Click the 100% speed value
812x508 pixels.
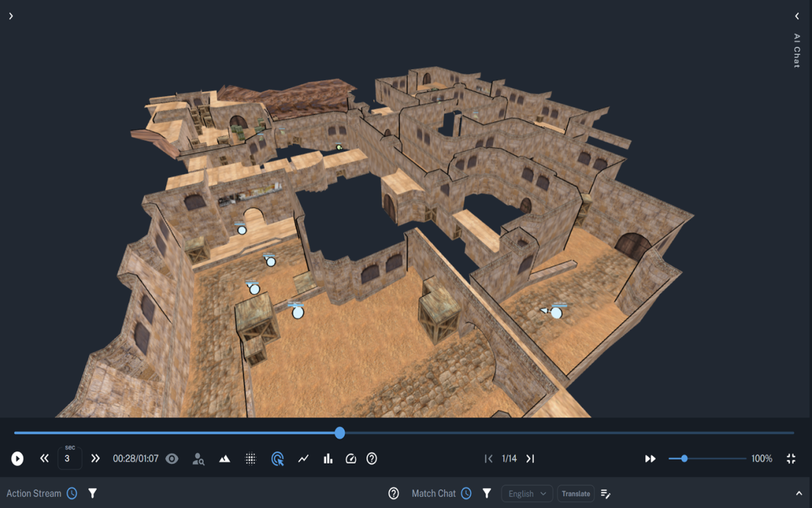[x=762, y=458]
